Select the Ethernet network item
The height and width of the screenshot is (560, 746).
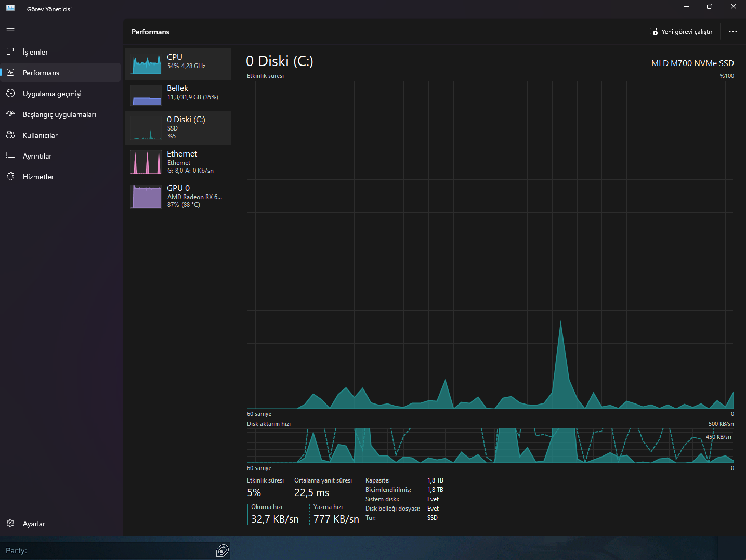point(178,162)
